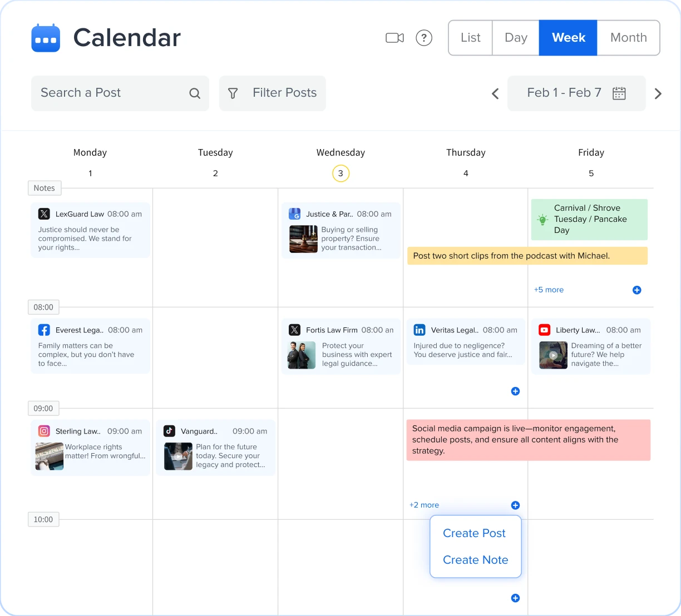Click the LinkedIn icon on Veritas Legal post
This screenshot has width=681, height=616.
coord(420,330)
